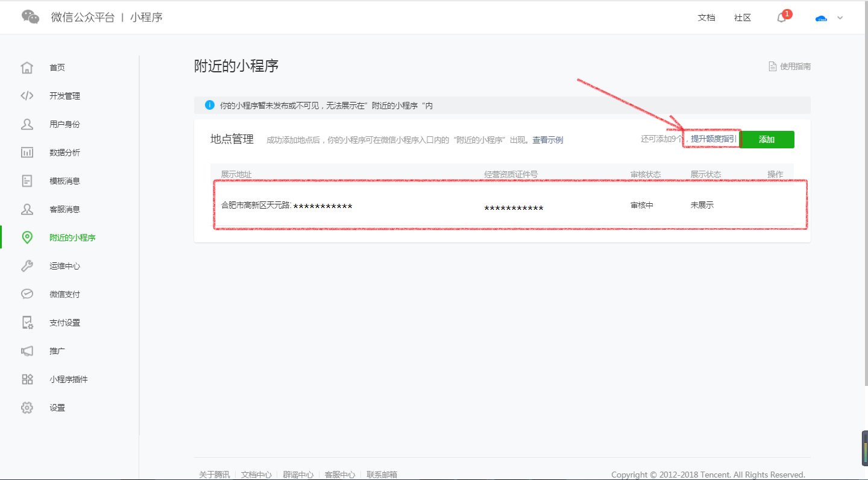Select the 推广 megaphone promotion icon

coord(27,350)
